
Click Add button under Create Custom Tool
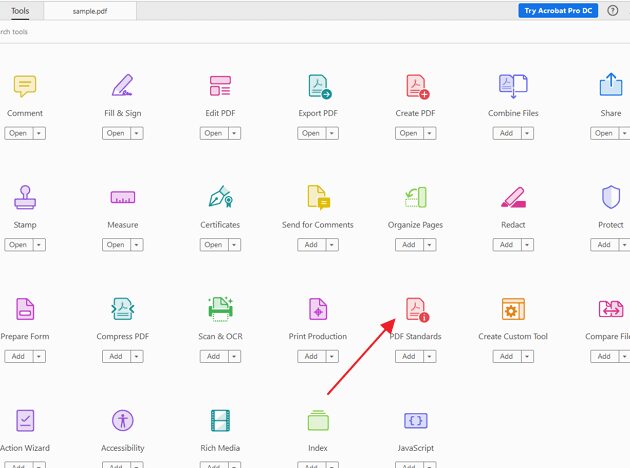click(x=506, y=356)
